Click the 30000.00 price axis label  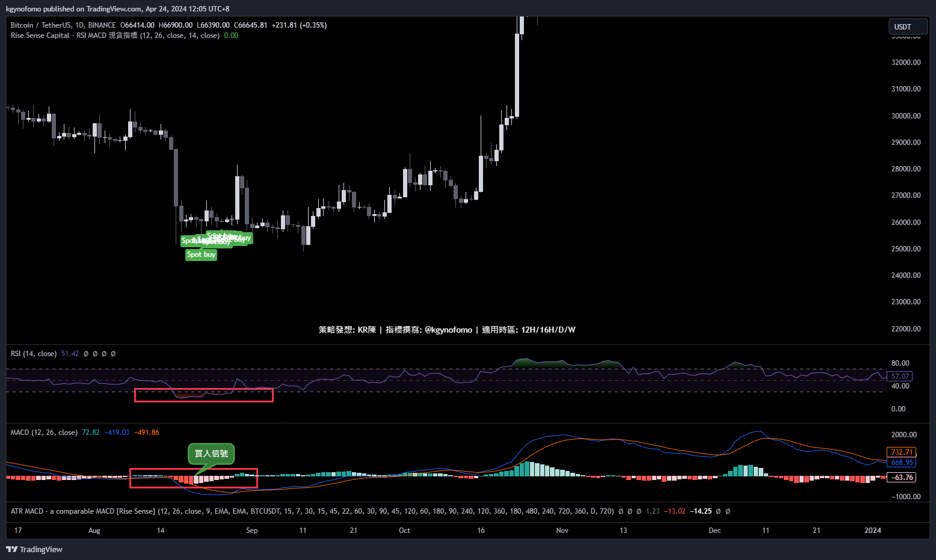pos(906,116)
